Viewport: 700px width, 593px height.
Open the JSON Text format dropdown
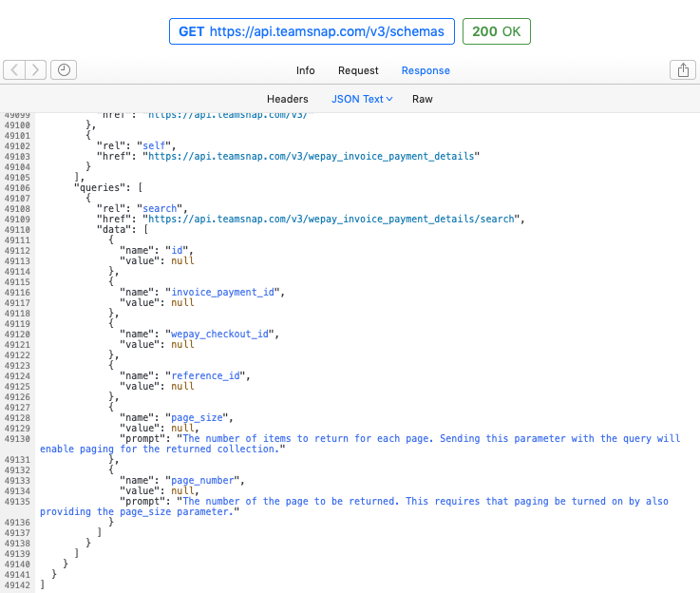[x=362, y=99]
